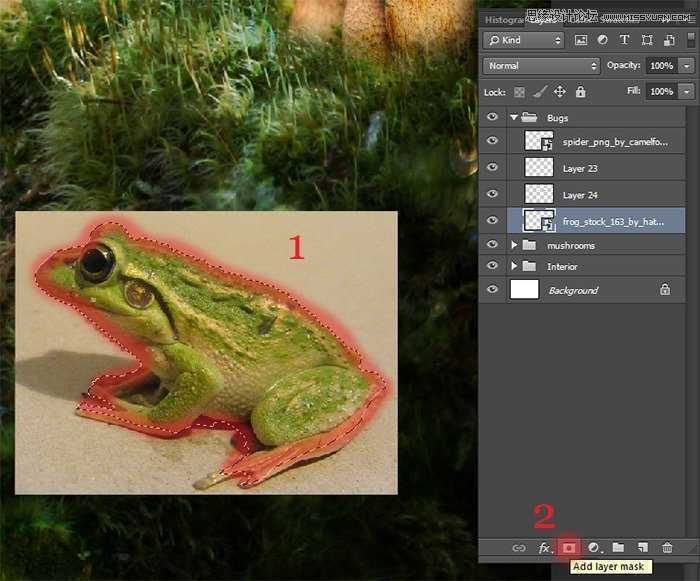Screen dimensions: 700x581
Task: Open the Normal blend mode dropdown
Action: [x=541, y=66]
